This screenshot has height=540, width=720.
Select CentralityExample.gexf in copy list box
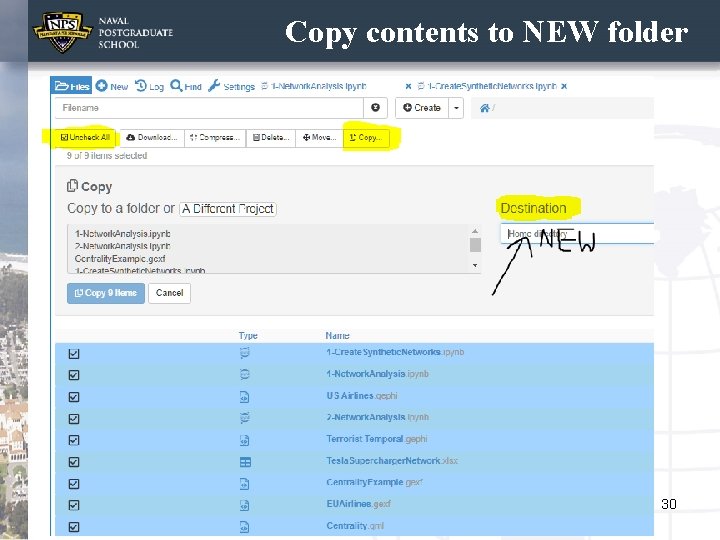pyautogui.click(x=120, y=259)
